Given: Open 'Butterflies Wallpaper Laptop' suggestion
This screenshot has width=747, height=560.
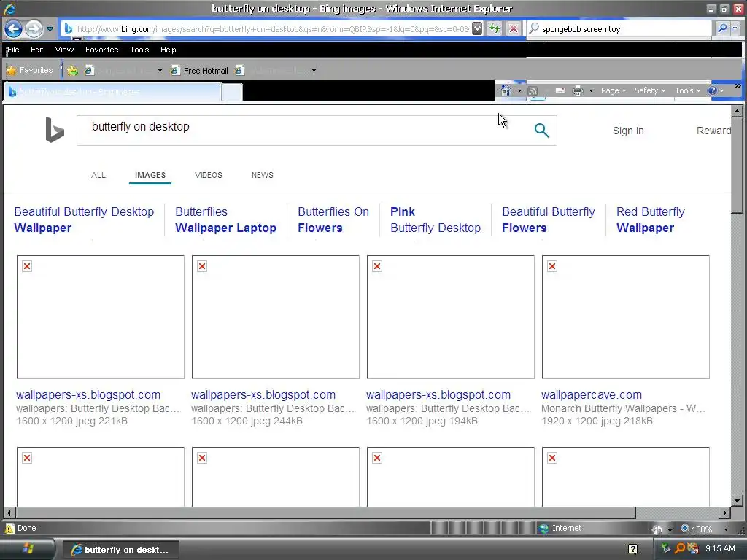Looking at the screenshot, I should tap(225, 219).
